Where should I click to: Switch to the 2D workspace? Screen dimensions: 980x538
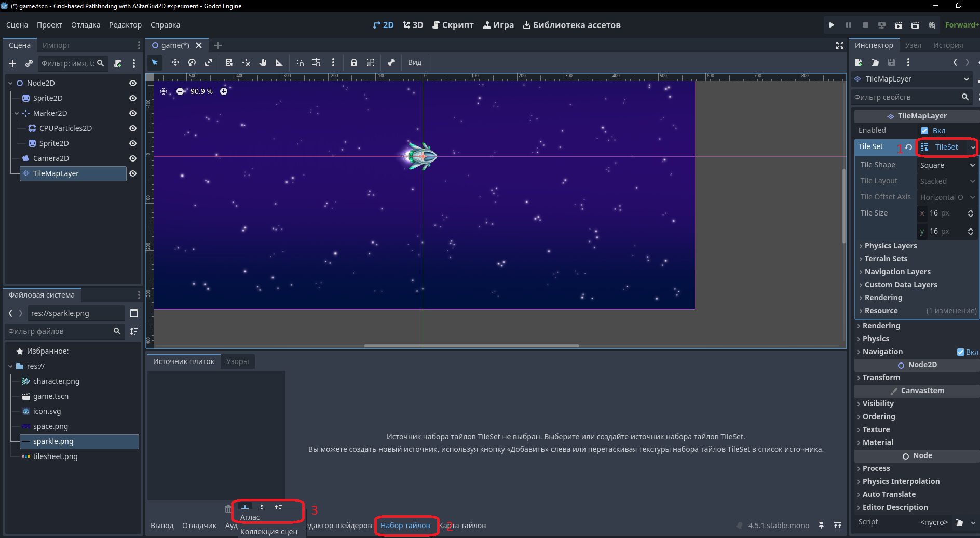point(384,25)
